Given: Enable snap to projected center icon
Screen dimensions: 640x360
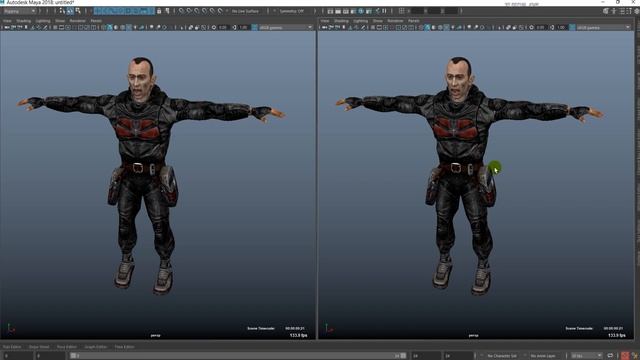Looking at the screenshot, I should [x=204, y=11].
